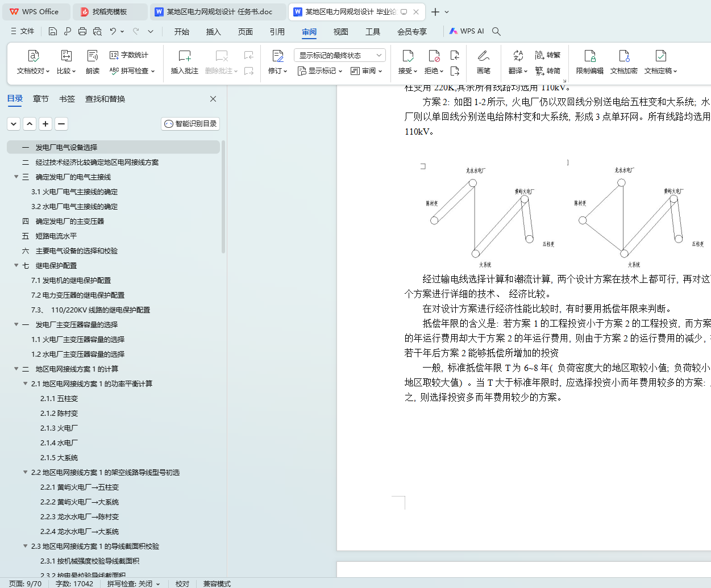Open the 显示标记 dropdown
711x588 pixels.
pos(320,71)
